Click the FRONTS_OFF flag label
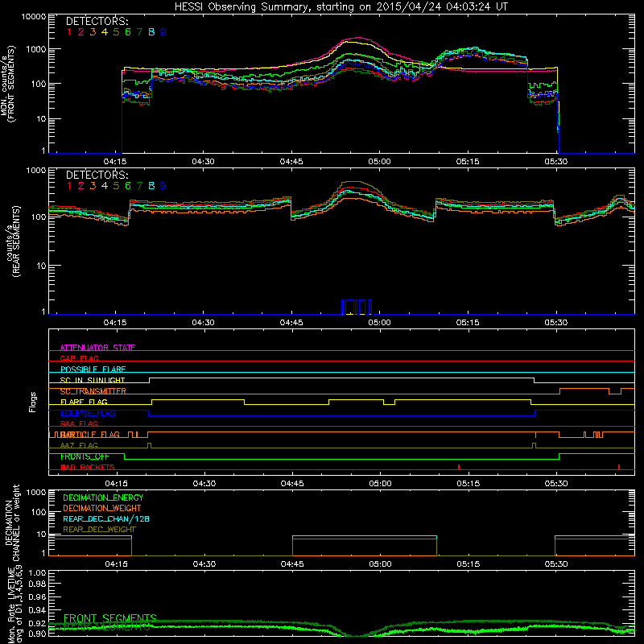The image size is (644, 644). click(85, 456)
